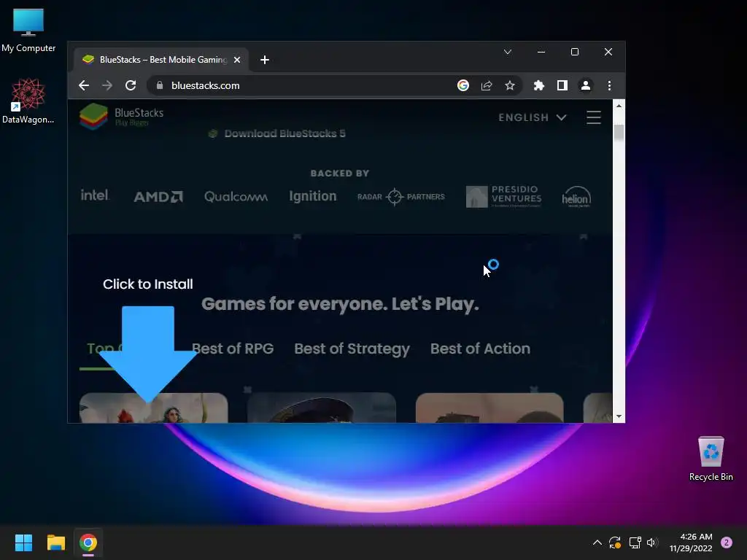Open the notification badge showing 2

click(x=726, y=542)
